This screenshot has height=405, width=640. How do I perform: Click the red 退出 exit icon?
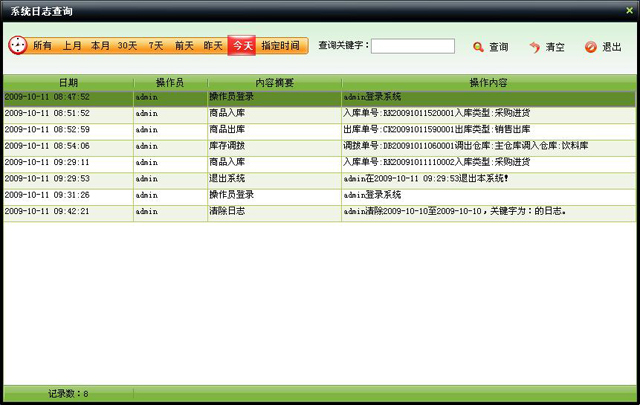point(590,47)
